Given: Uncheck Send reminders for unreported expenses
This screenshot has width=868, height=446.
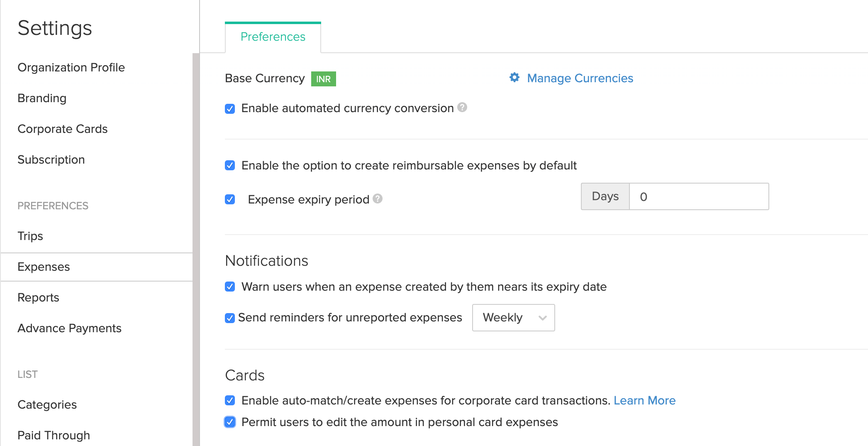Looking at the screenshot, I should click(230, 318).
